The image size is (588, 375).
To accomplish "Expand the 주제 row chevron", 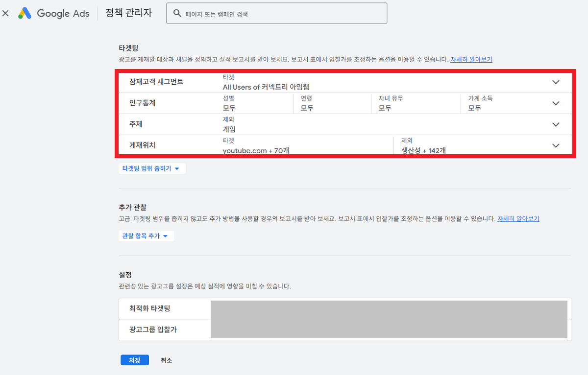I will click(x=556, y=124).
